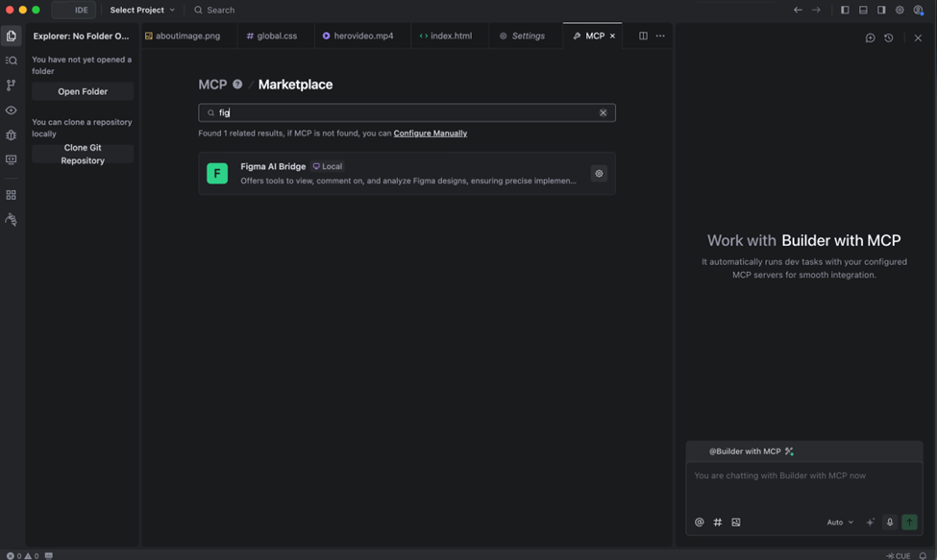
Task: Toggle the right sidebar layout button
Action: pos(881,10)
